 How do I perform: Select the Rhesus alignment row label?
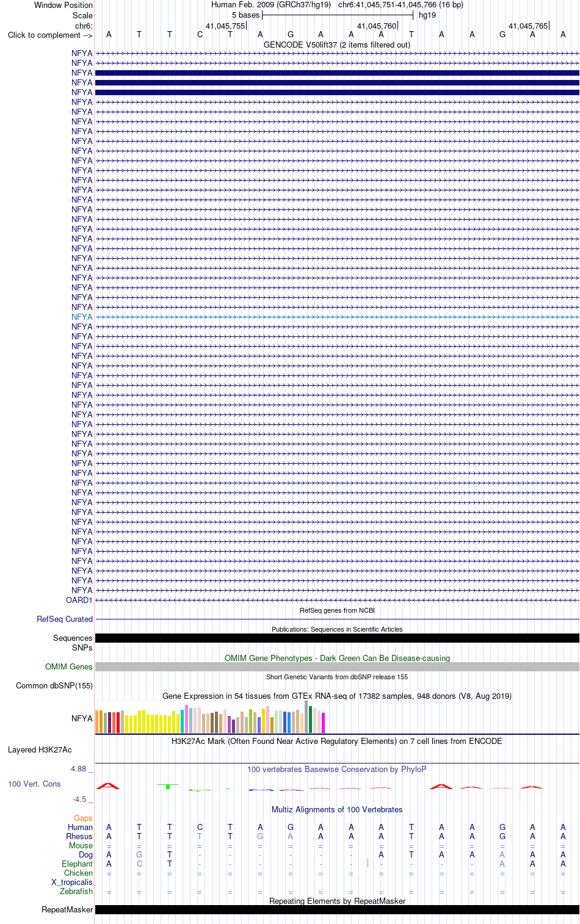79,836
